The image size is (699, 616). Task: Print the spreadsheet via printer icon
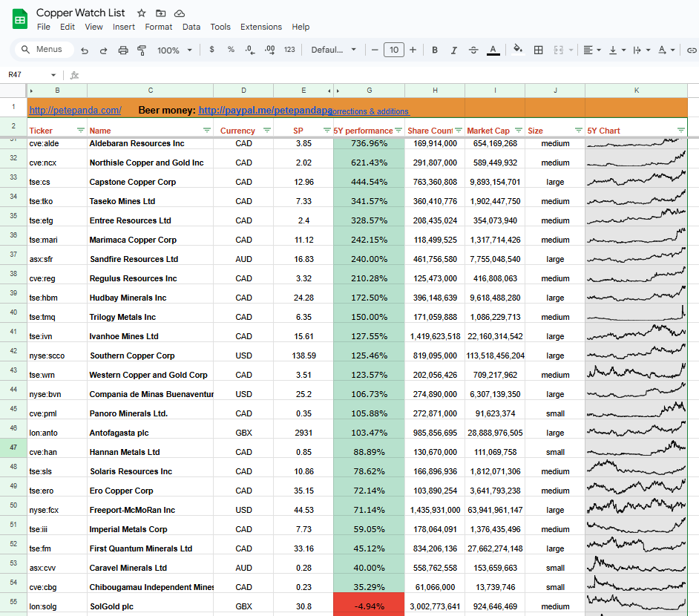click(x=123, y=50)
